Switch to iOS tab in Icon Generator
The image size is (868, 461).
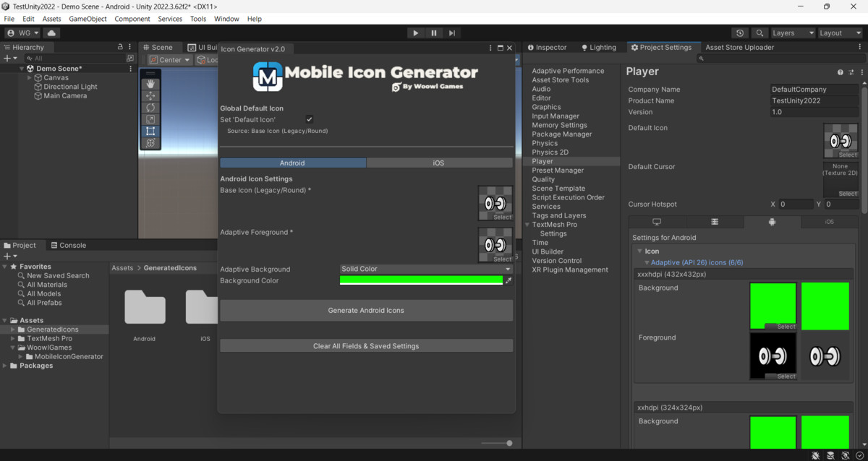click(x=438, y=163)
